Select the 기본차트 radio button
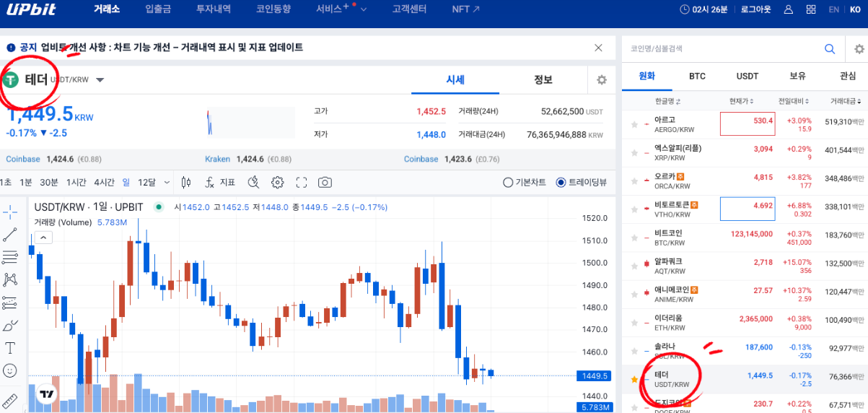This screenshot has height=413, width=868. [507, 183]
